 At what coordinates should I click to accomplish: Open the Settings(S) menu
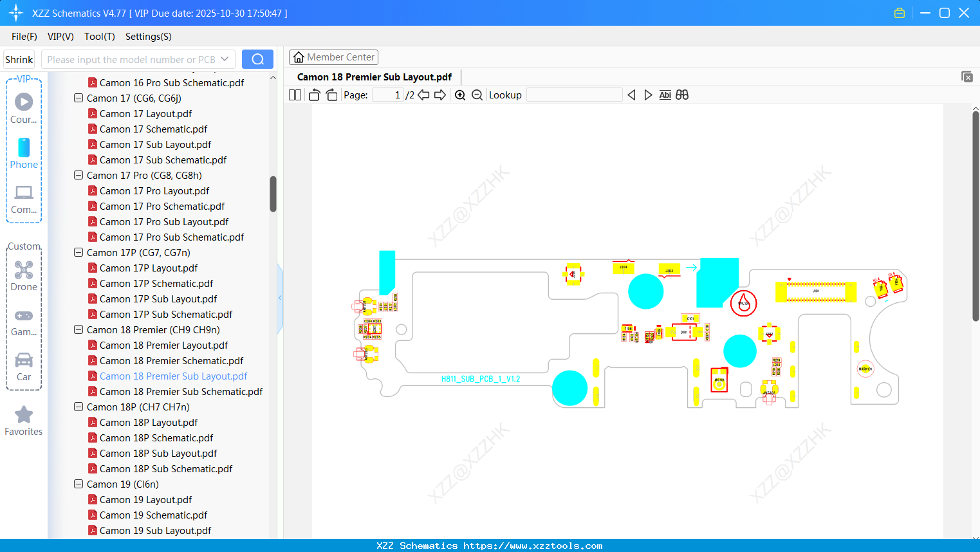click(x=149, y=37)
